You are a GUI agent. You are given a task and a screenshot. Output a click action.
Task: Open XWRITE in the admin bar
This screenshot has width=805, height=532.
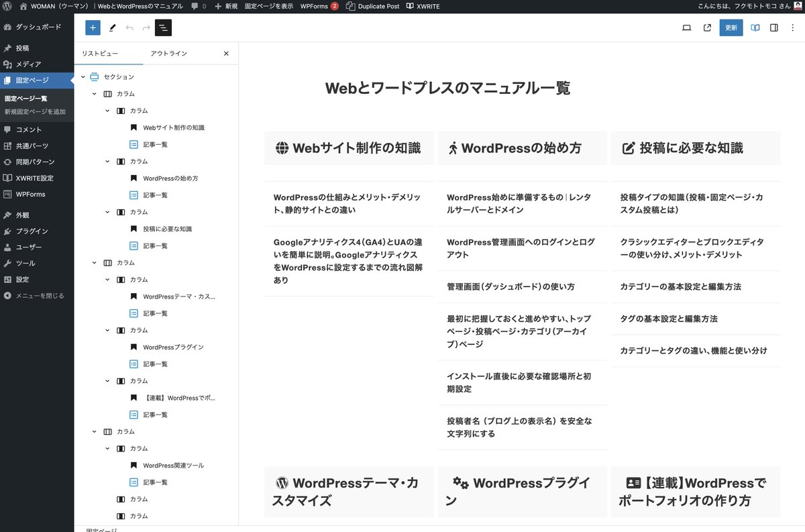coord(424,6)
